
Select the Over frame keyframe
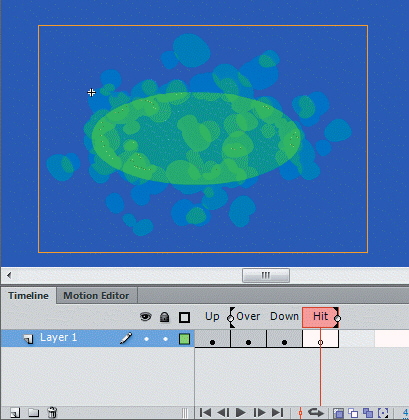248,339
